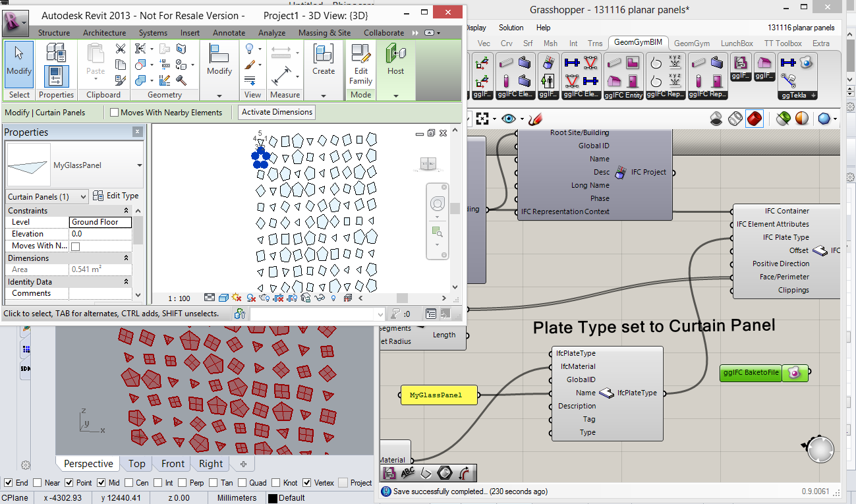Click the Millimeters units status cell
856x504 pixels.
(x=237, y=498)
